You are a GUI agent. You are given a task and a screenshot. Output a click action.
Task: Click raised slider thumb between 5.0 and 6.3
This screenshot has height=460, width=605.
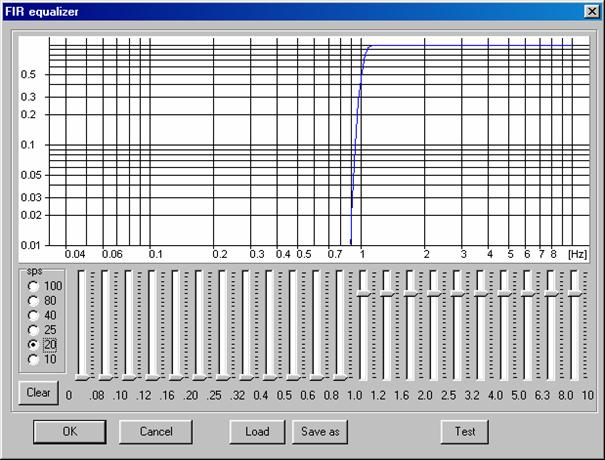527,293
